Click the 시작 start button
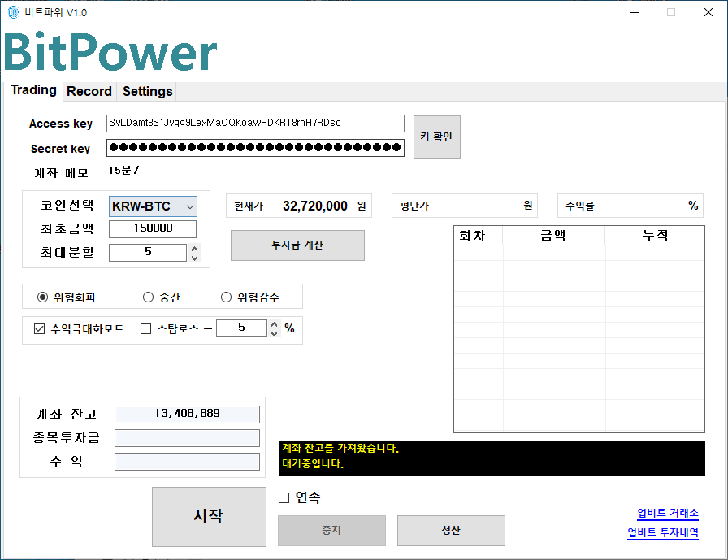This screenshot has width=728, height=560. point(209,517)
